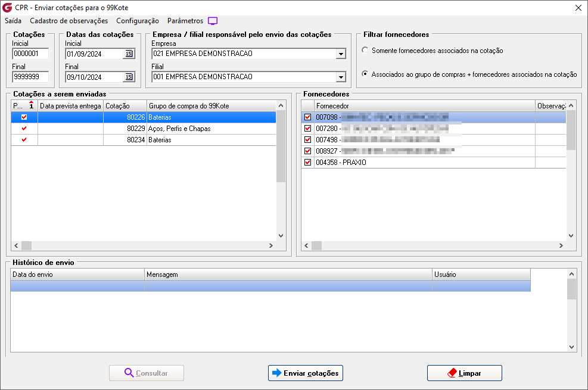Open Cadastro de observações menu
This screenshot has height=390, width=588.
69,21
